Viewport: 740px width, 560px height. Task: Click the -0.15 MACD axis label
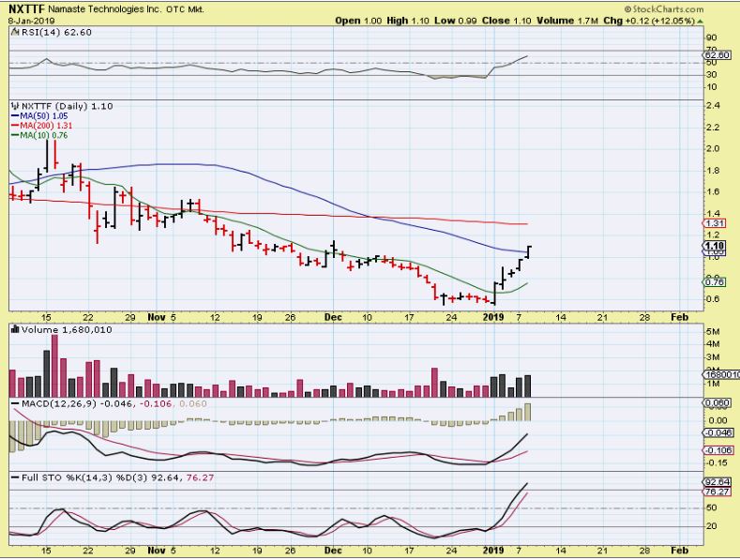(x=717, y=462)
